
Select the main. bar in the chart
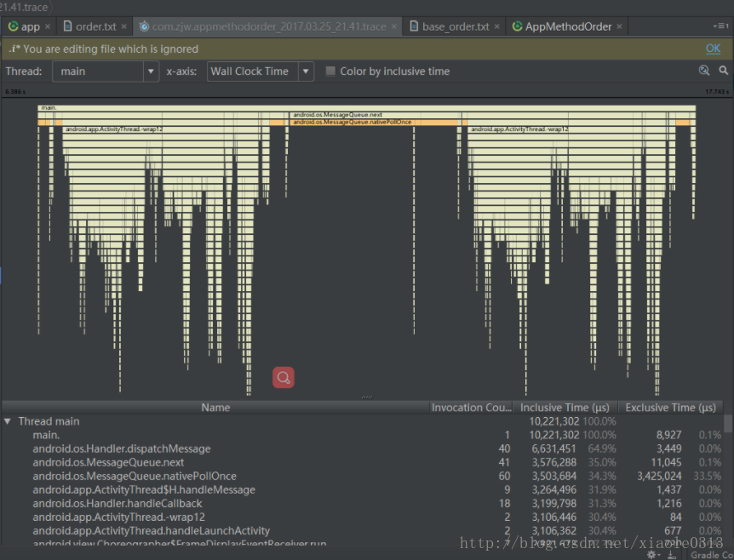366,108
